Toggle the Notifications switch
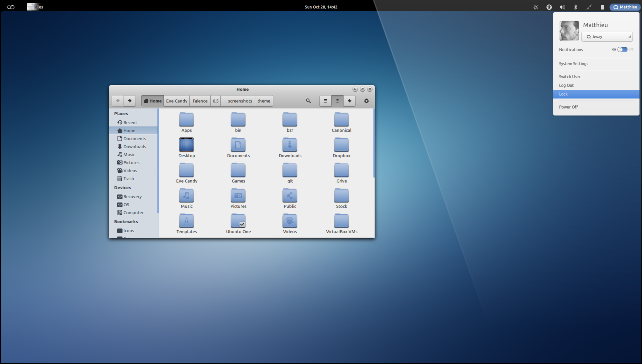The height and width of the screenshot is (364, 642). (622, 50)
